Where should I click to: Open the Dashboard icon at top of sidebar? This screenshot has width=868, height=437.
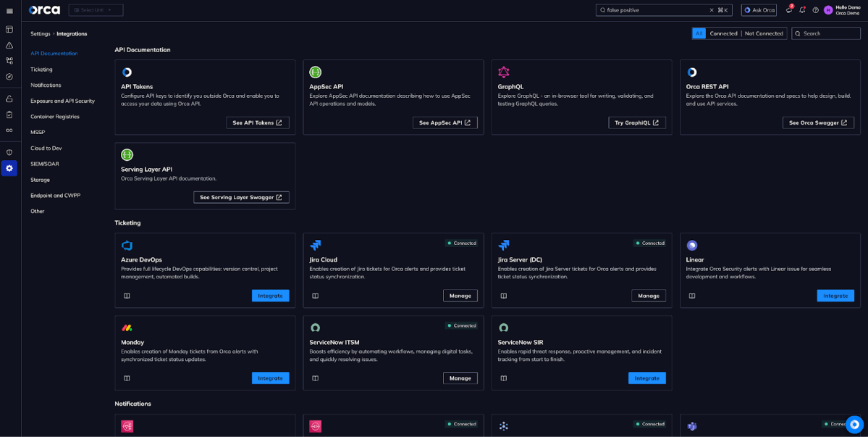pyautogui.click(x=9, y=30)
